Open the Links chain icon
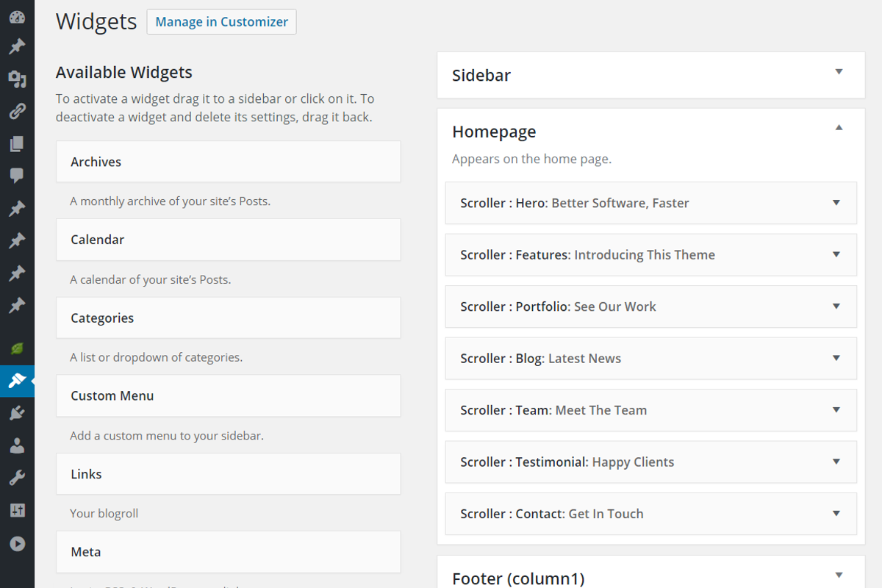This screenshot has width=882, height=588. pyautogui.click(x=17, y=112)
